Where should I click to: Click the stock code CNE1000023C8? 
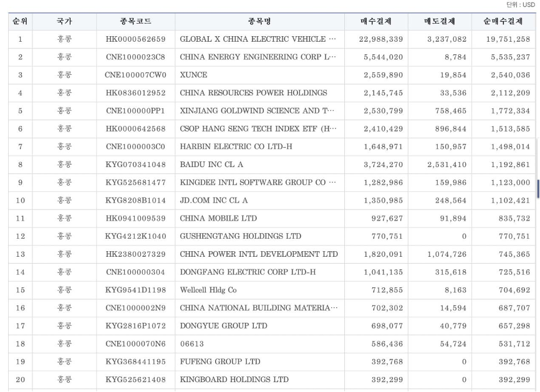(135, 57)
